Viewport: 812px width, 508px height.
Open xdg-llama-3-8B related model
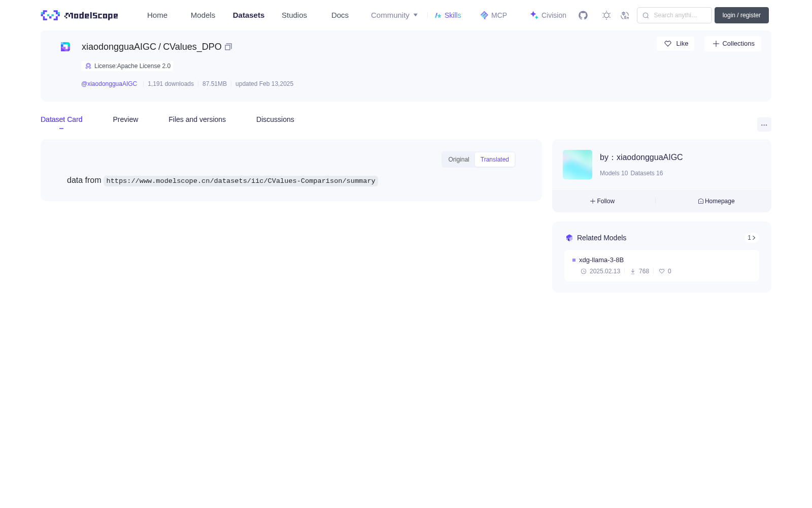pyautogui.click(x=601, y=260)
